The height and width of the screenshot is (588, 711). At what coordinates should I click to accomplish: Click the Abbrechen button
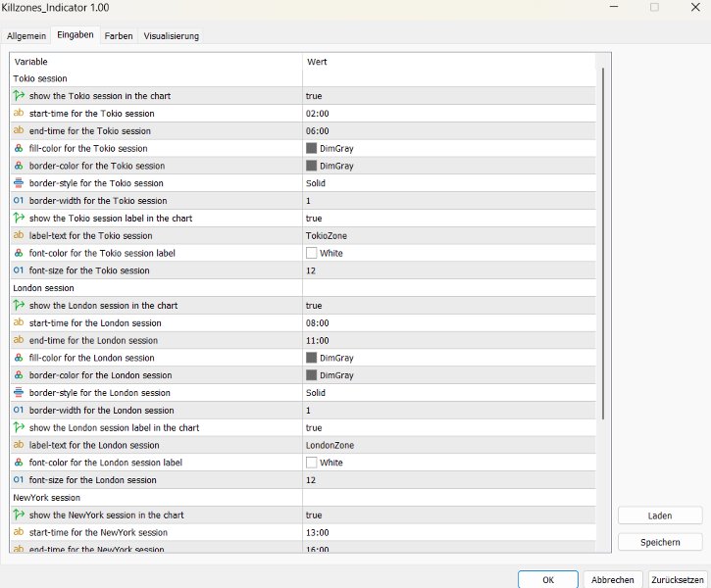[x=613, y=580]
